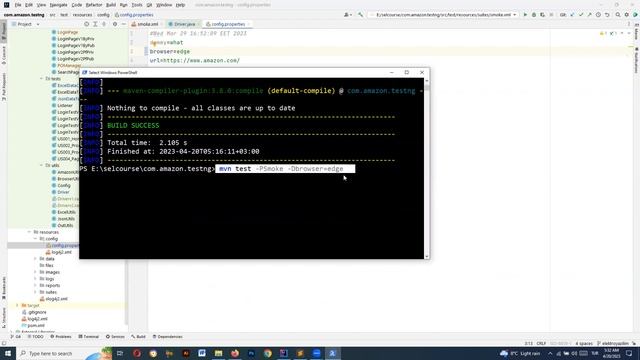This screenshot has width=640, height=360.
Task: Click the build hammer icon
Action: pos(360,15)
